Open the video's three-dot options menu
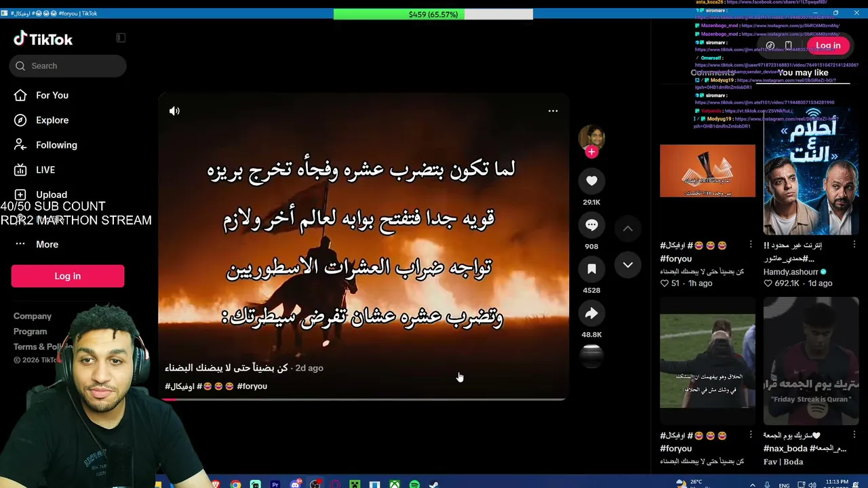The width and height of the screenshot is (868, 488). [x=553, y=110]
